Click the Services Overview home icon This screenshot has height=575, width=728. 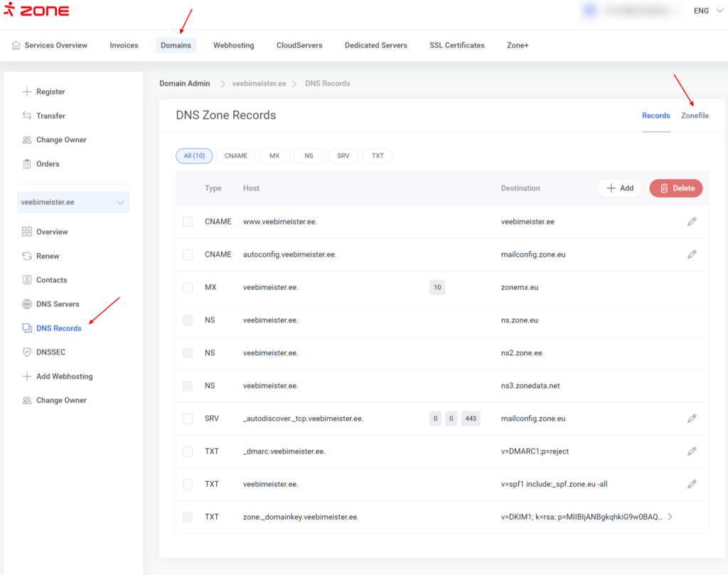(x=16, y=45)
